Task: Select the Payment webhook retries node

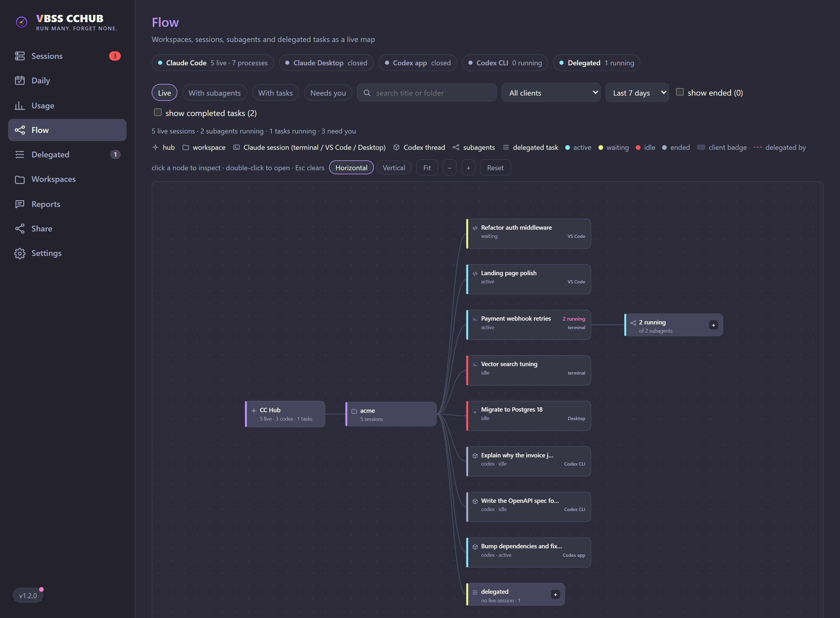Action: tap(528, 325)
